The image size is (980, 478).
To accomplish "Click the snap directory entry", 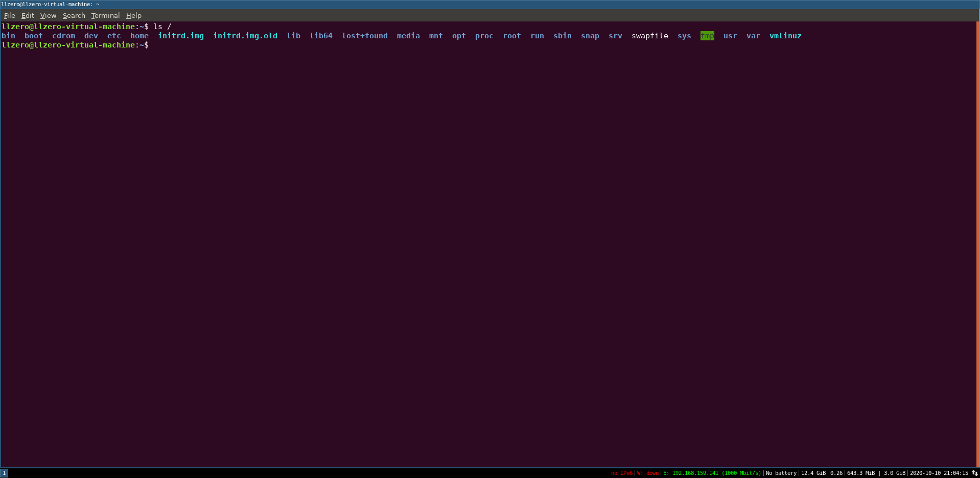I will coord(590,36).
